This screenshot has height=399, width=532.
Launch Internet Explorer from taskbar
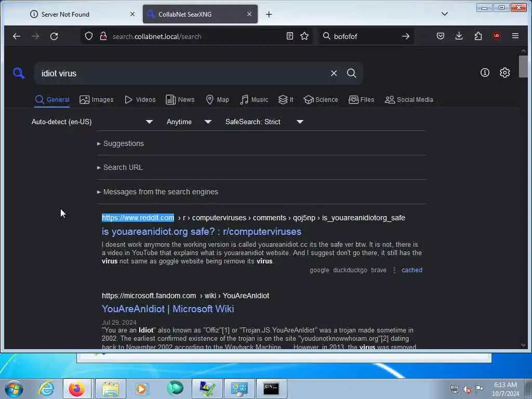pos(46,389)
